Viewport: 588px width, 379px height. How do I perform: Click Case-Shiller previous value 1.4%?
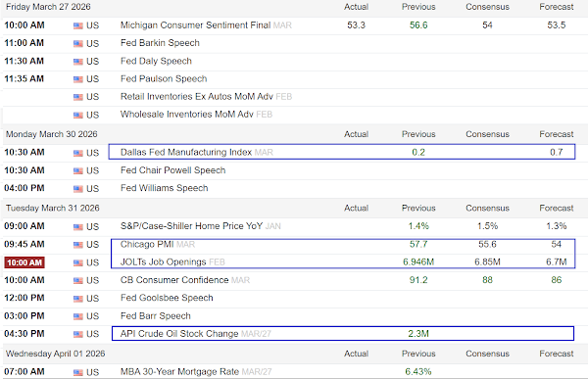418,226
